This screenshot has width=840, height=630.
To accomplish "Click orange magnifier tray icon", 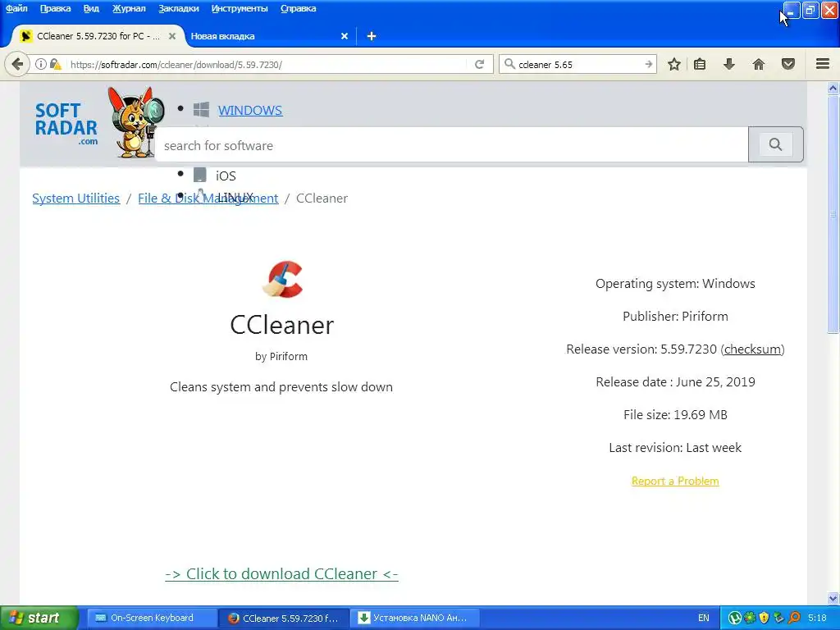I will [x=794, y=618].
